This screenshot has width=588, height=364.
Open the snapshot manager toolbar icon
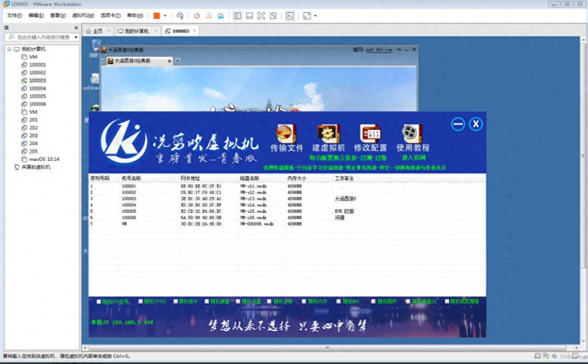[x=221, y=16]
